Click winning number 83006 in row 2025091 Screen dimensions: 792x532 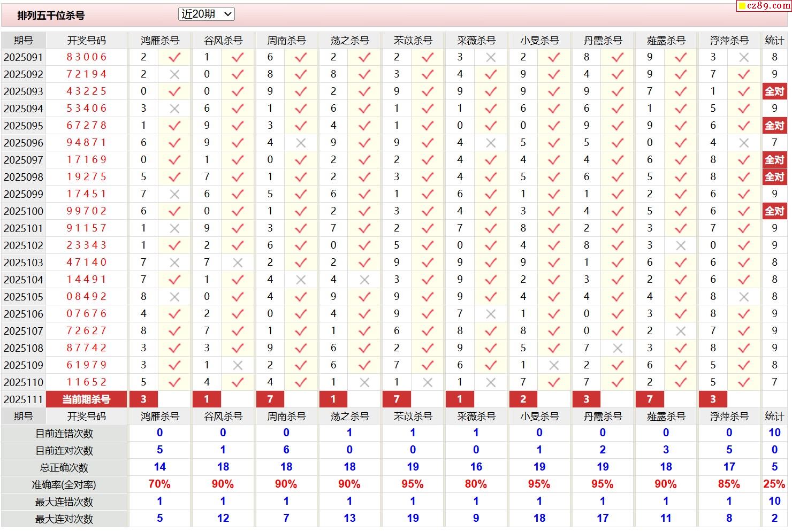87,57
